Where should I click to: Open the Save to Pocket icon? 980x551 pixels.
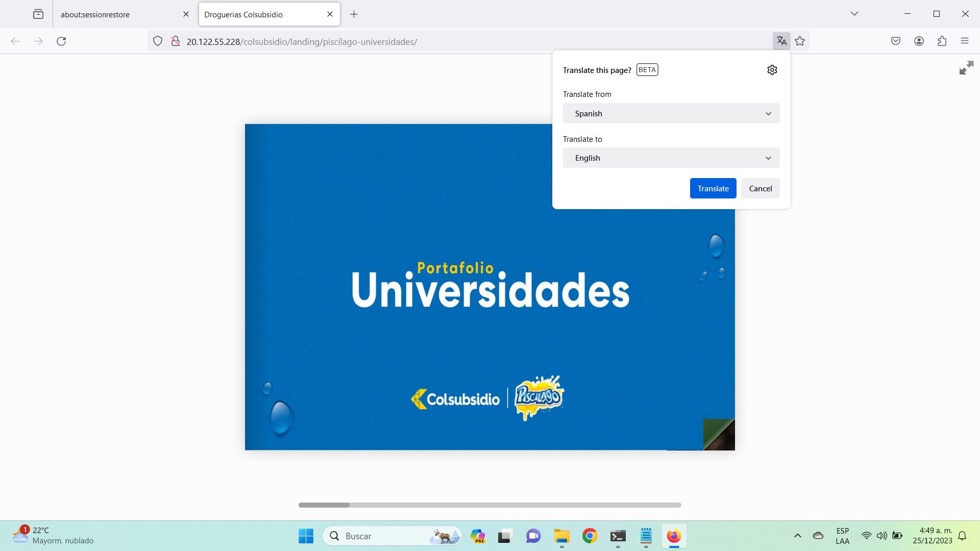point(896,41)
